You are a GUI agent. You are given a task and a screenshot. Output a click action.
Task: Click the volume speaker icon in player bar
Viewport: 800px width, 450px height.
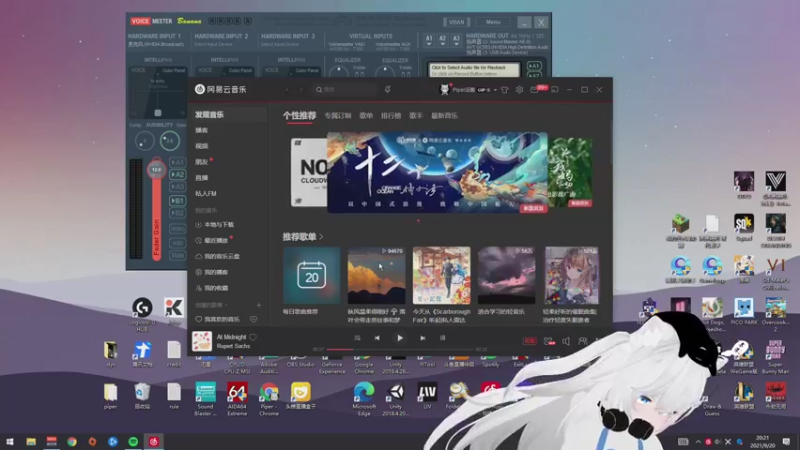[566, 341]
